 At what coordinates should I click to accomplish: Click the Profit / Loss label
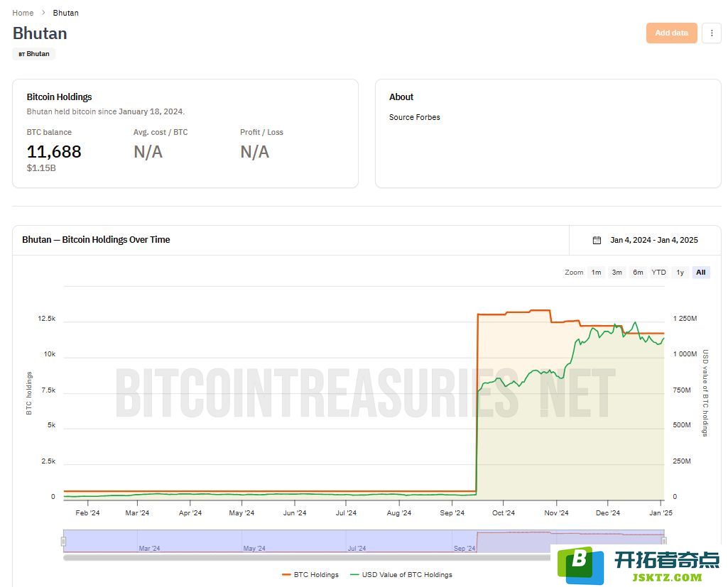point(261,132)
